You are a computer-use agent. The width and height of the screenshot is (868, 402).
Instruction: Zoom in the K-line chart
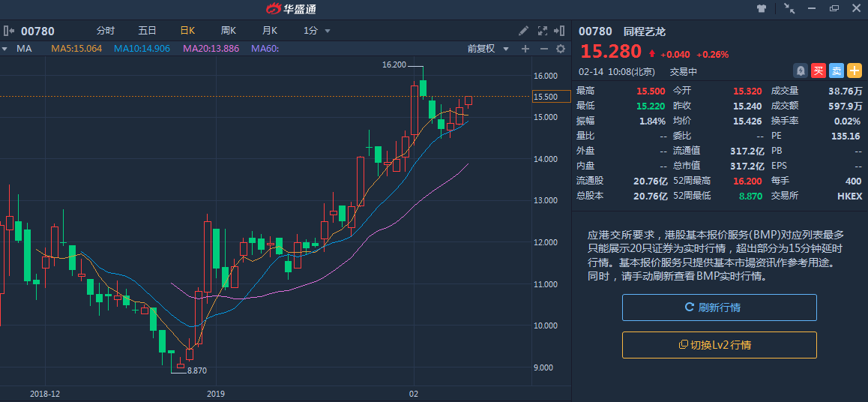pyautogui.click(x=525, y=49)
